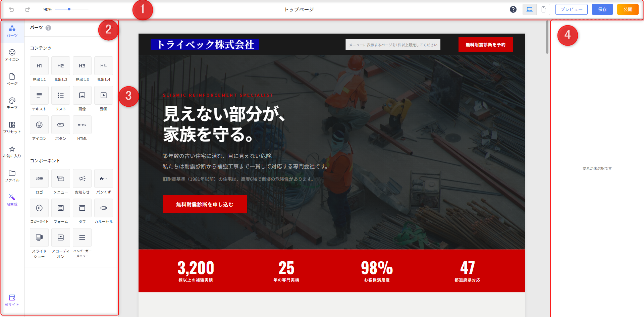This screenshot has width=644, height=317.
Task: Click the redo arrow icon
Action: (28, 9)
